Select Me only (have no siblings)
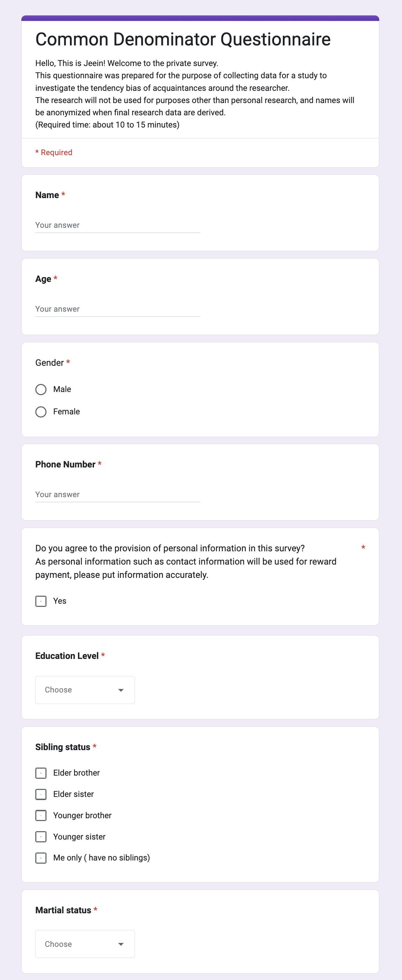Image resolution: width=402 pixels, height=980 pixels. [x=41, y=858]
